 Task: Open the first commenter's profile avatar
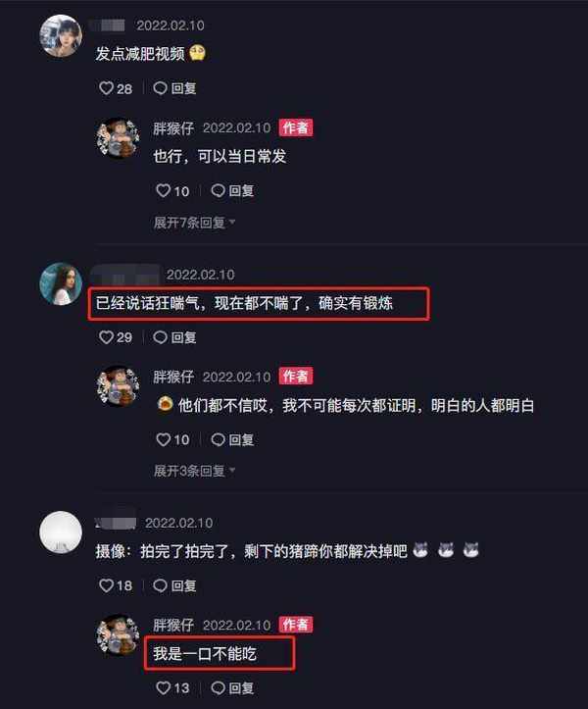point(61,35)
